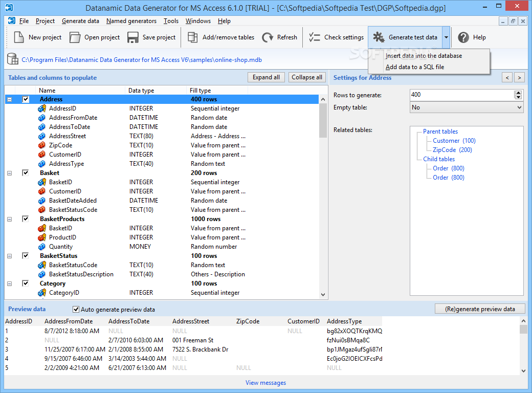Click the BasketStatusDescription column icon

coord(42,274)
